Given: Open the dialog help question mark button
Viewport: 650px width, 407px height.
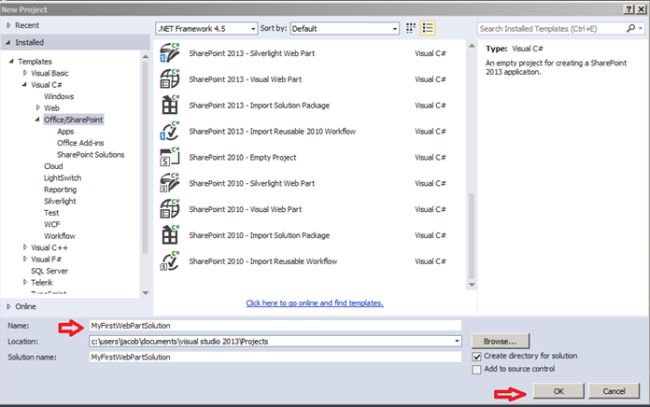Looking at the screenshot, I should (628, 9).
